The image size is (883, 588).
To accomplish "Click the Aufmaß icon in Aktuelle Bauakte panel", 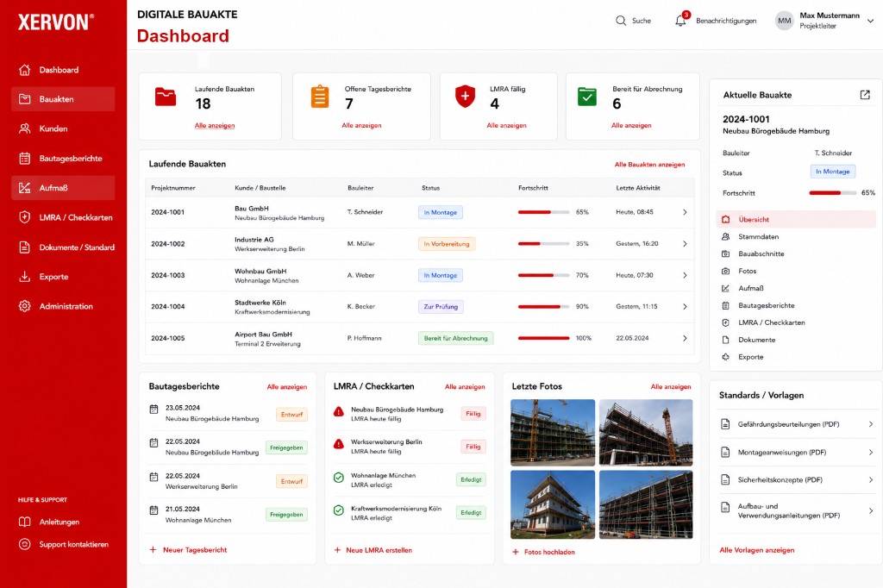I will [726, 288].
